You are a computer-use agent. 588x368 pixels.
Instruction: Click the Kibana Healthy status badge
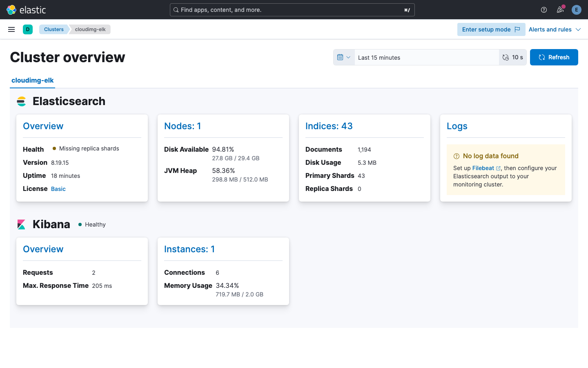pyautogui.click(x=92, y=224)
